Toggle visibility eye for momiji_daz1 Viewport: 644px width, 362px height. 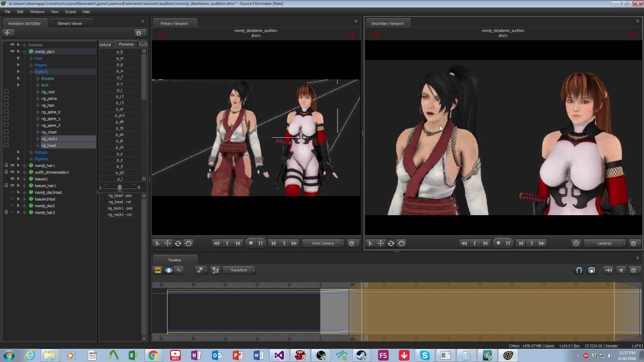pyautogui.click(x=12, y=51)
